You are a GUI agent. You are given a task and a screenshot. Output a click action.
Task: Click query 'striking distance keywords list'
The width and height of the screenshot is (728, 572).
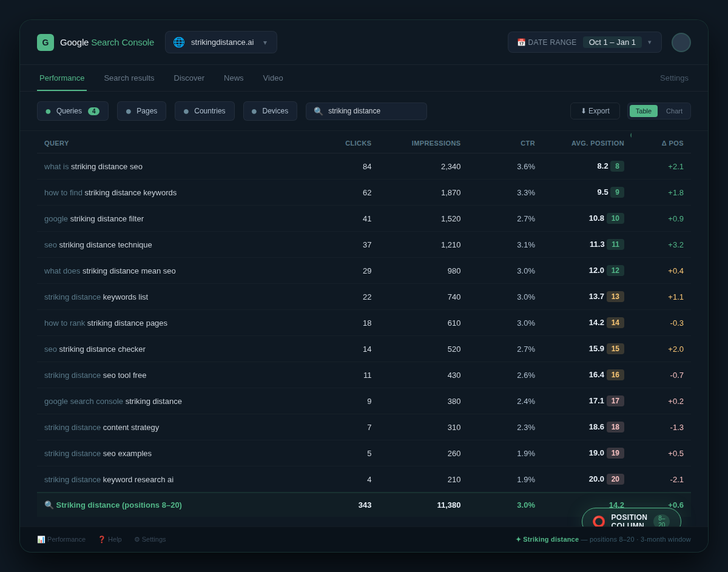(x=96, y=297)
